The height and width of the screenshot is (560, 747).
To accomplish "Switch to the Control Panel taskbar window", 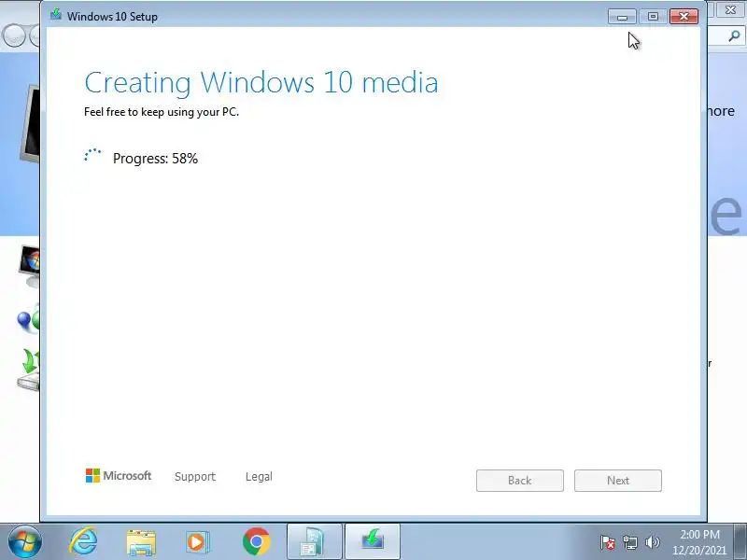I will click(x=315, y=542).
